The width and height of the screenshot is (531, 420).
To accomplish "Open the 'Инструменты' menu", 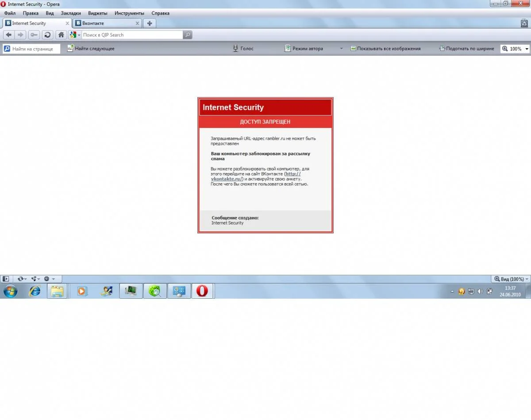I will [129, 13].
